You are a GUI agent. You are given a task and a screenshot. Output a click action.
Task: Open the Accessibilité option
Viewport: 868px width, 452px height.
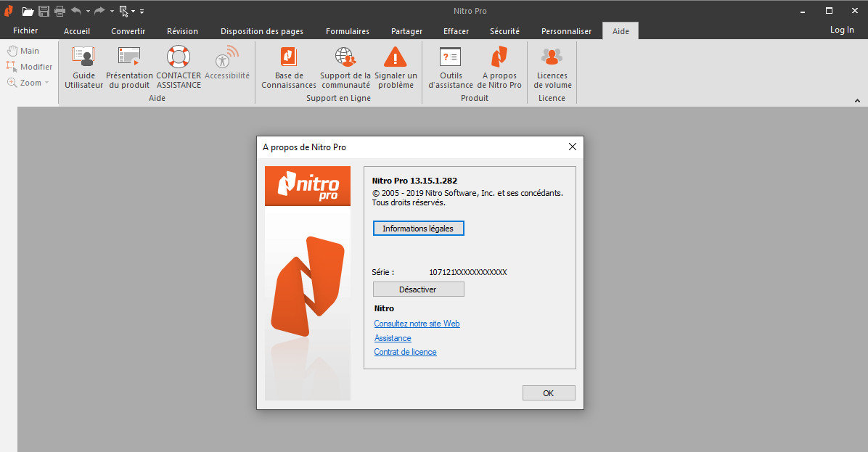[227, 63]
